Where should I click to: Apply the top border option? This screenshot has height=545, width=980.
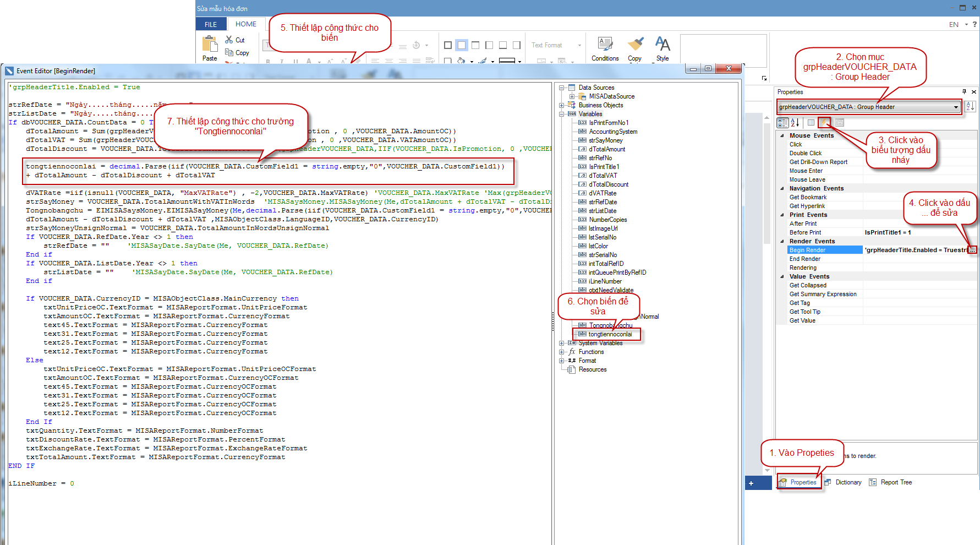pos(475,45)
